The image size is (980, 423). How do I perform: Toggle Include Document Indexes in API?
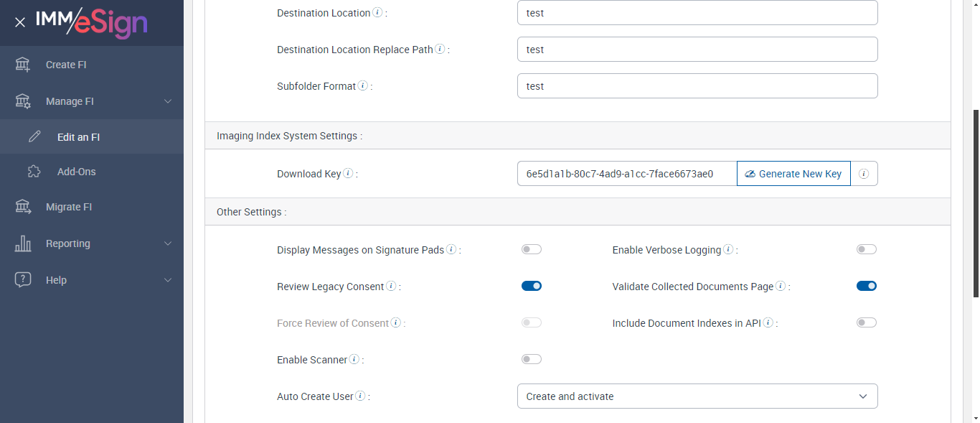(866, 323)
